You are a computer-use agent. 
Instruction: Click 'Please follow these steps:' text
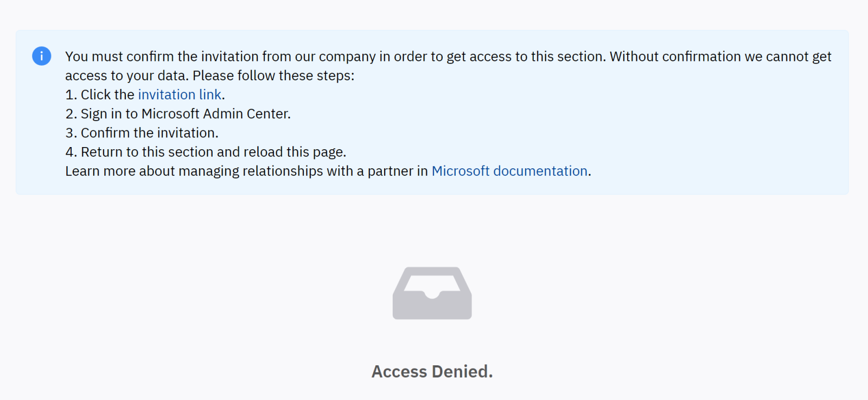(x=273, y=75)
